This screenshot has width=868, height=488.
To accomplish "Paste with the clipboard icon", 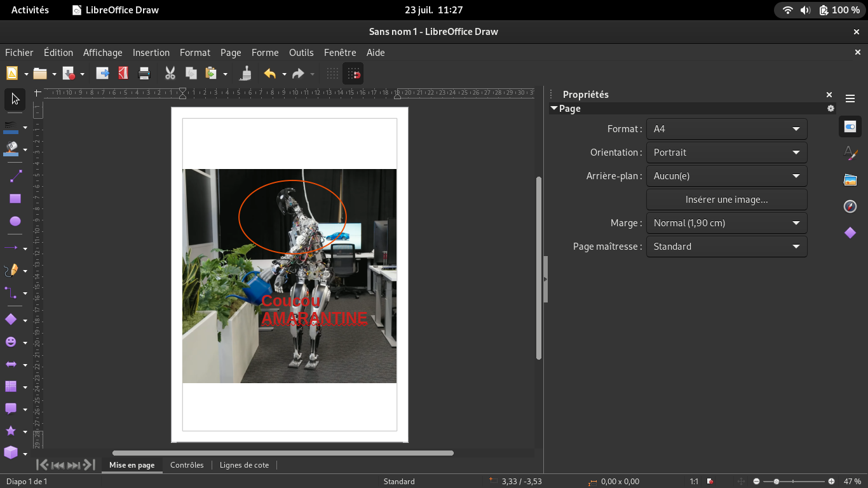I will (x=211, y=74).
